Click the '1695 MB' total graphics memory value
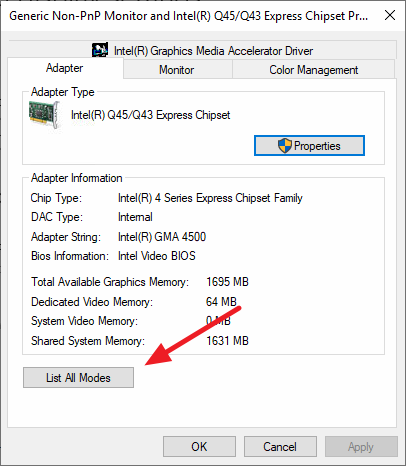Screen dimensions: 406x466 pyautogui.click(x=227, y=282)
